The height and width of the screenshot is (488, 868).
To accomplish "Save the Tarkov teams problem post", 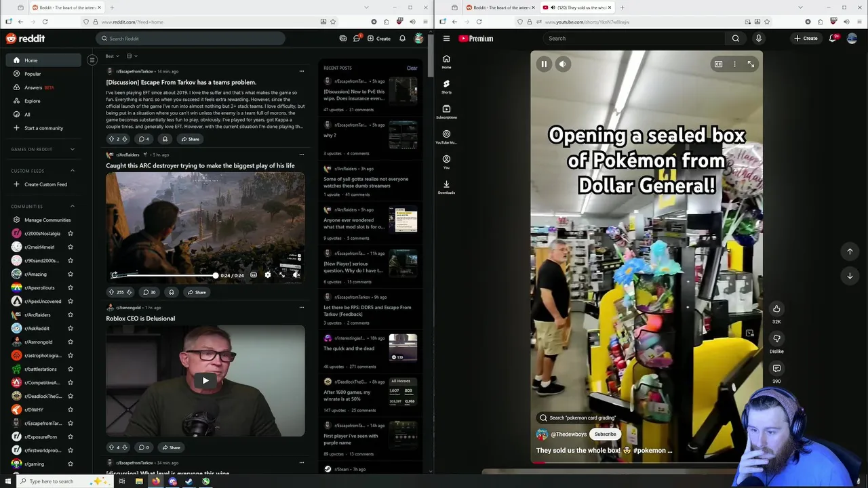I will coord(165,139).
